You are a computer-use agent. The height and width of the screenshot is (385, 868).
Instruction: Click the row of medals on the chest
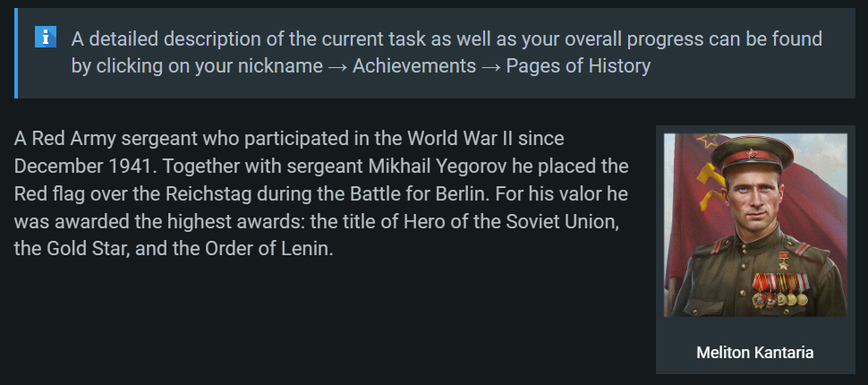(x=779, y=287)
